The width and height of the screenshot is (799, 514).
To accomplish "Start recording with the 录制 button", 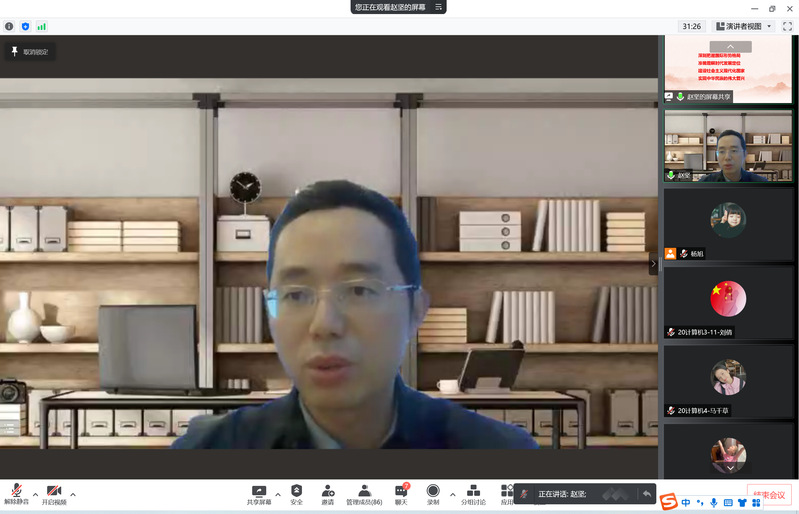I will click(x=433, y=492).
